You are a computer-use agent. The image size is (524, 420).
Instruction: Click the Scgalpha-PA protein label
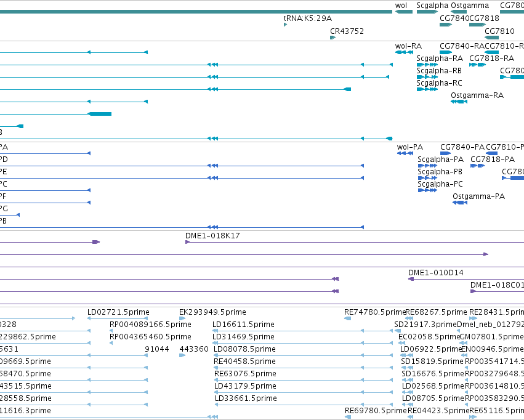pos(441,160)
